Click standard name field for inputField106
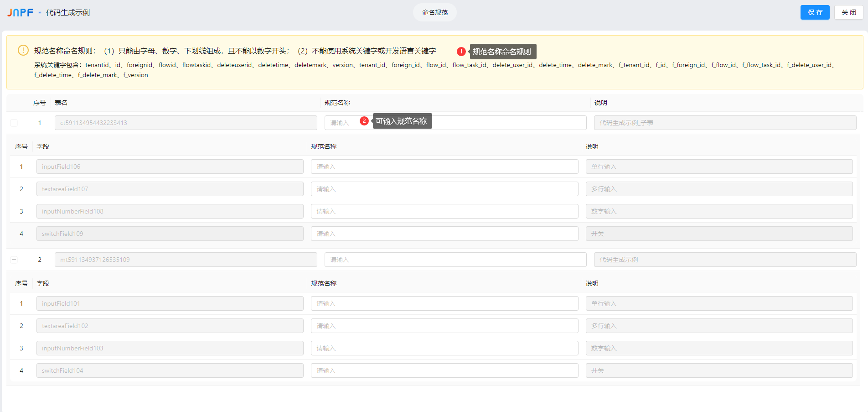The width and height of the screenshot is (868, 412). [444, 167]
